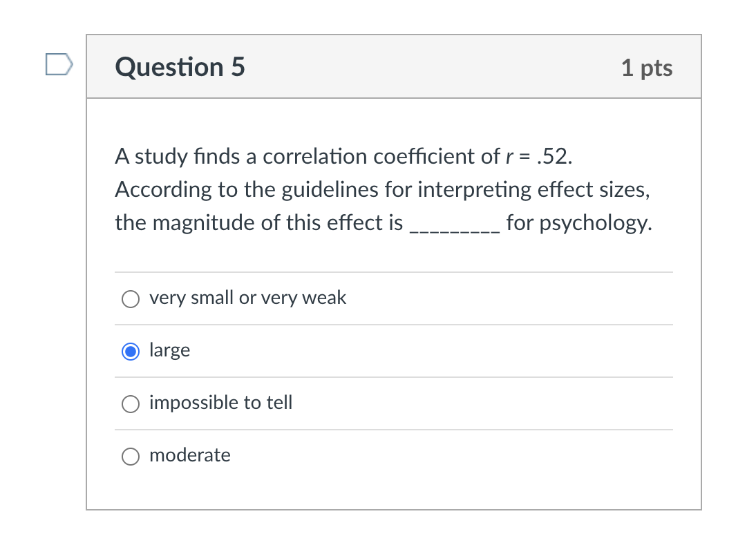
Task: Click the selected "large" radio button
Action: tap(130, 352)
